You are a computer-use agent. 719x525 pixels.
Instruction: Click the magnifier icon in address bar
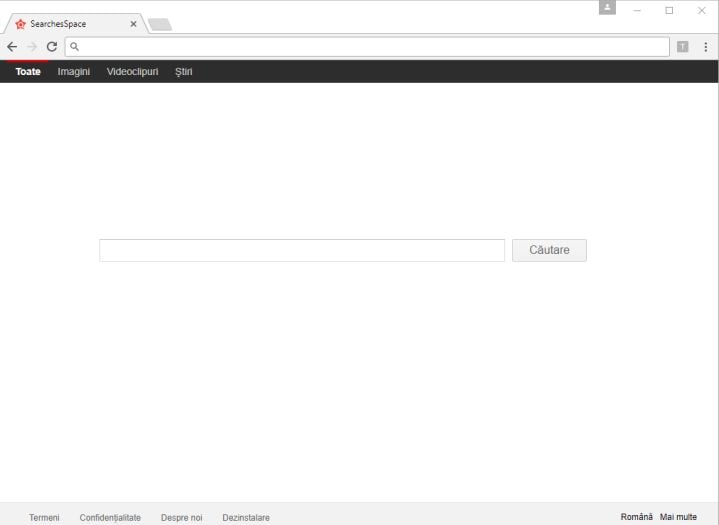pyautogui.click(x=74, y=47)
